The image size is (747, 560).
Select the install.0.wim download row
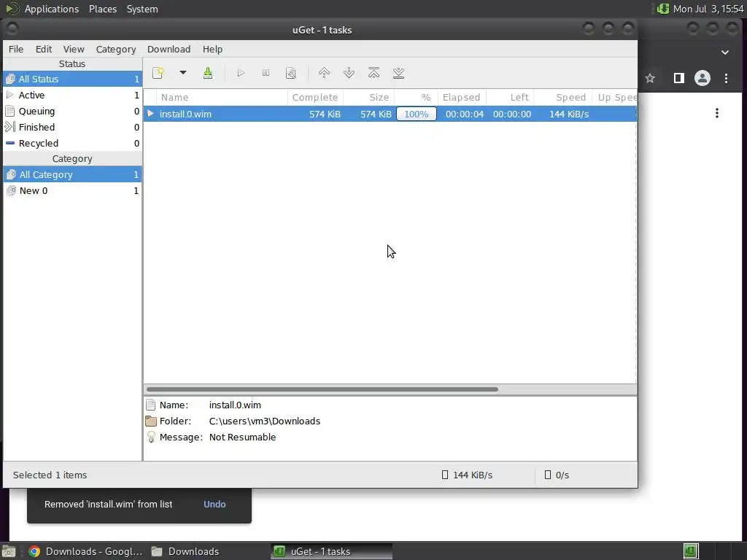(x=390, y=114)
